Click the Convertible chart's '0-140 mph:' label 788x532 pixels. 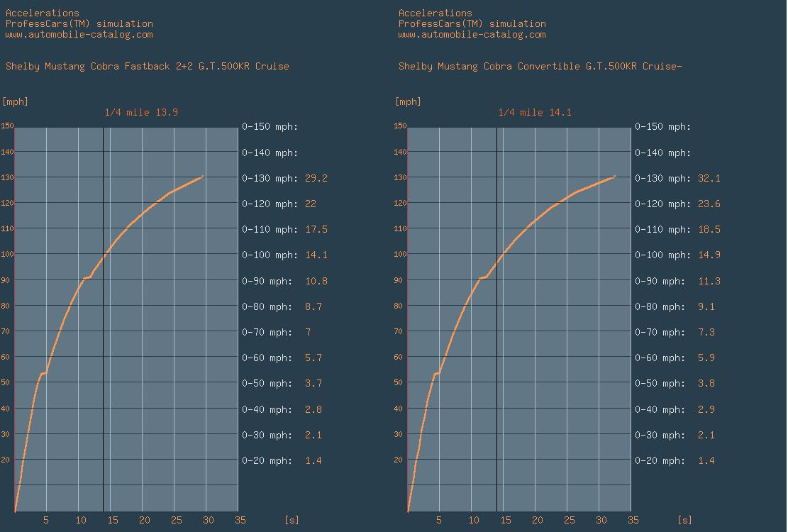click(663, 153)
